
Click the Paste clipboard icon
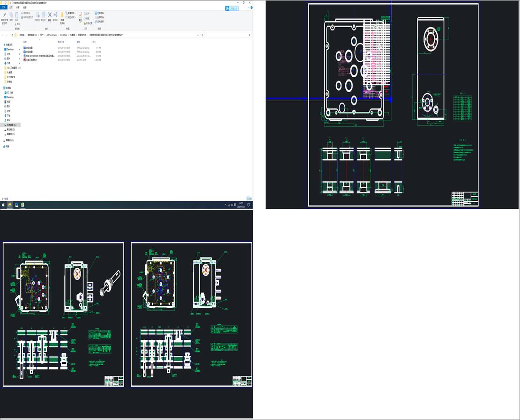pyautogui.click(x=17, y=15)
